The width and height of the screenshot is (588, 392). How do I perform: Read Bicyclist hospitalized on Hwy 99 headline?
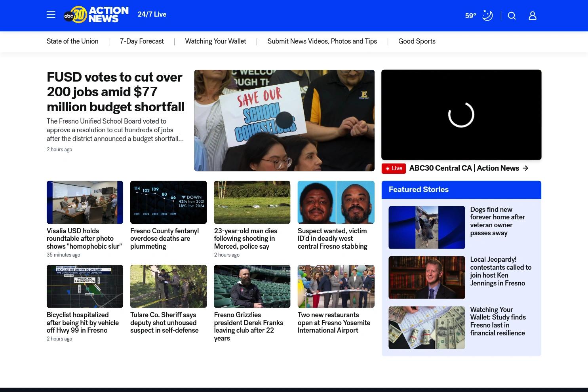pyautogui.click(x=83, y=323)
